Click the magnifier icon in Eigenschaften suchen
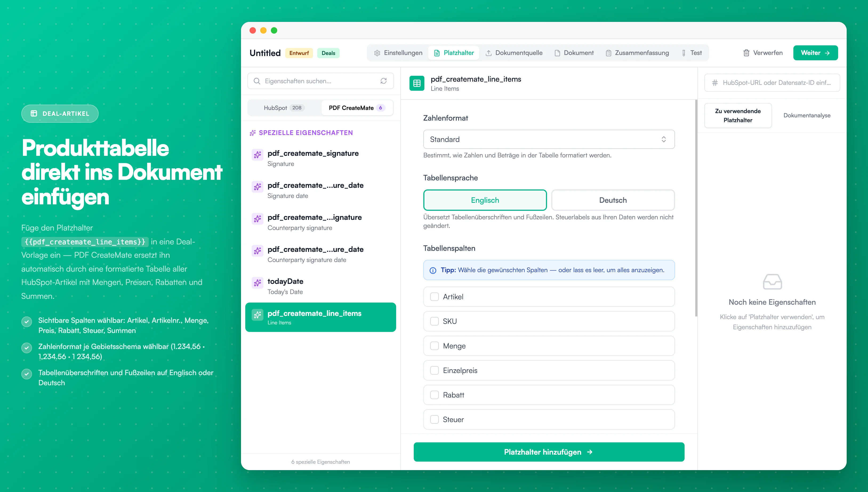 click(x=257, y=81)
